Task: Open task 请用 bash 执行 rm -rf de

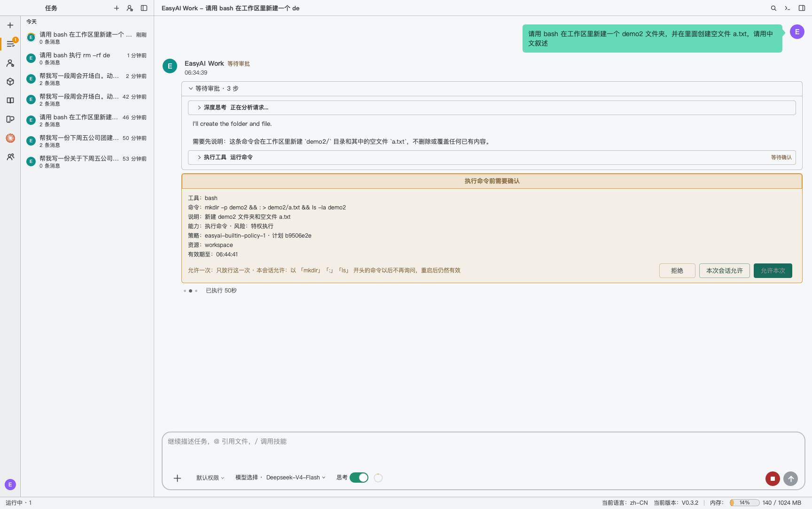Action: (87, 58)
